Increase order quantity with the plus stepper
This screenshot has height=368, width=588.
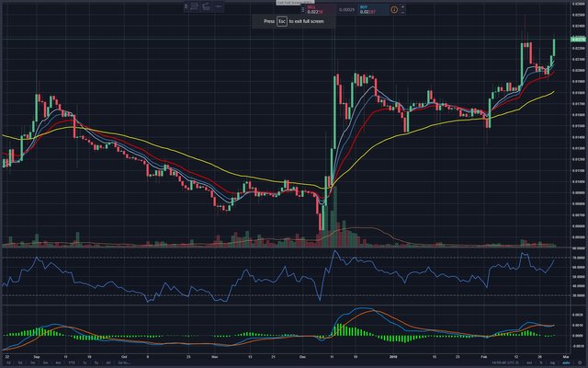(402, 6)
